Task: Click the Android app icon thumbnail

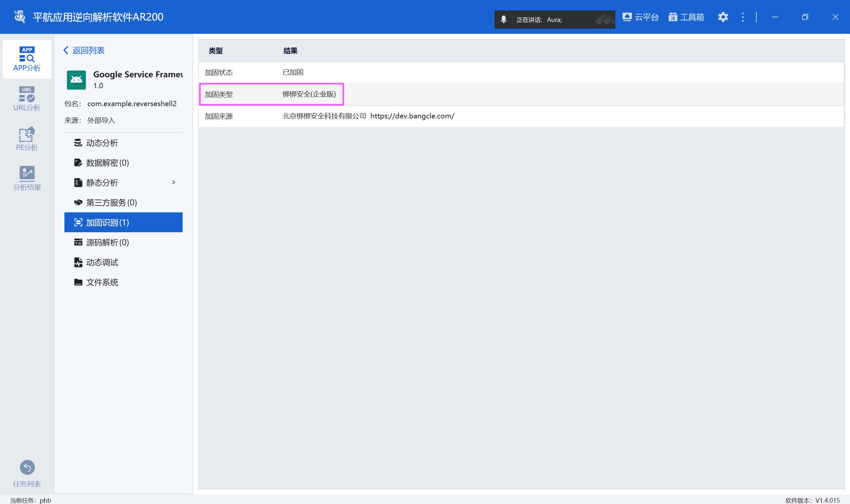Action: coord(76,80)
